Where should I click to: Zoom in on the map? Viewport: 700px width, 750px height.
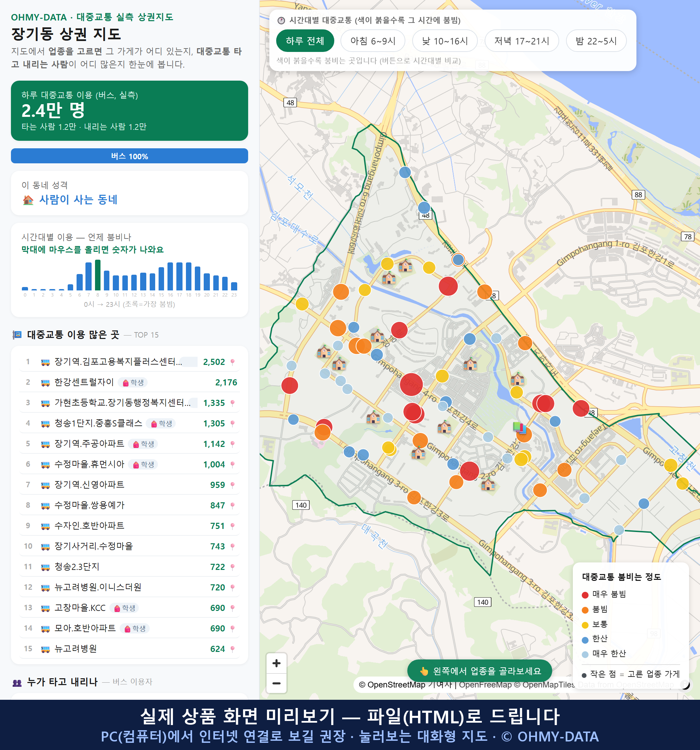coord(276,663)
